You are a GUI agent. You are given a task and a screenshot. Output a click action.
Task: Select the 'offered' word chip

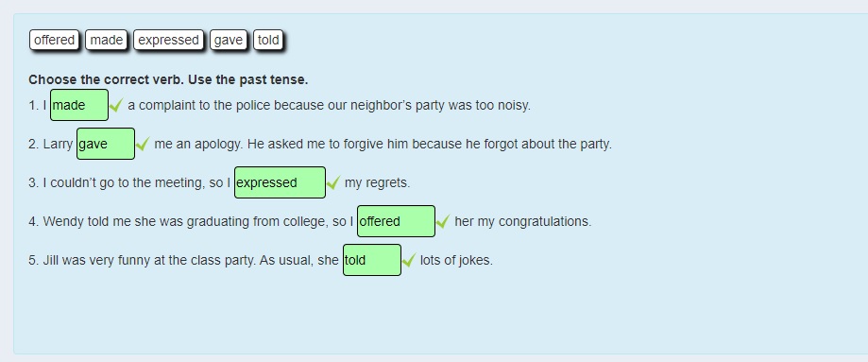(54, 40)
